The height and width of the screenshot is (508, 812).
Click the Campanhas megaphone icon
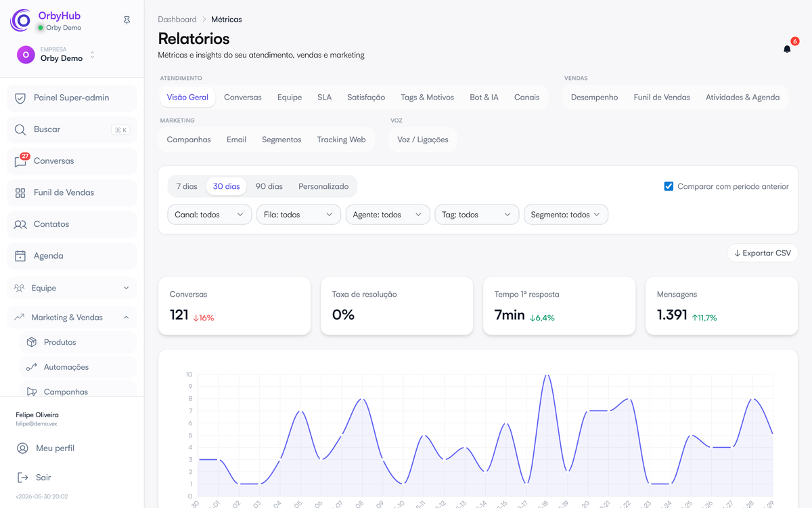point(32,391)
